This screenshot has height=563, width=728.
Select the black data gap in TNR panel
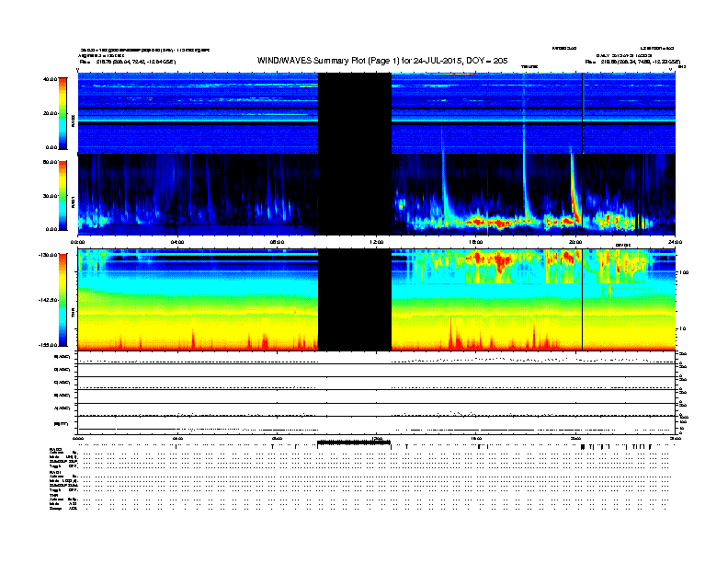354,299
